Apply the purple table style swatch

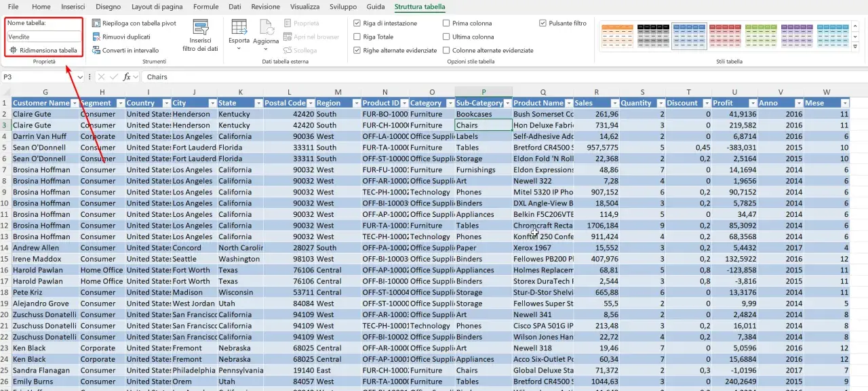coord(797,37)
